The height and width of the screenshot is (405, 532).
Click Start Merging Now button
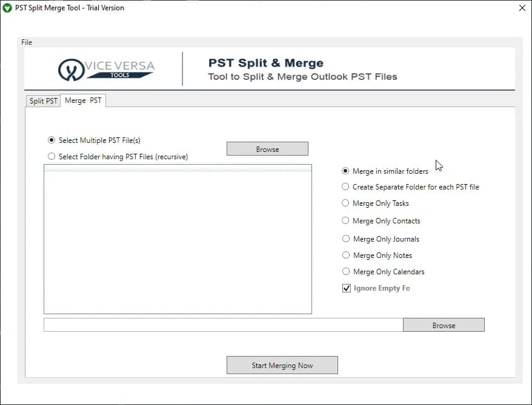coord(282,365)
